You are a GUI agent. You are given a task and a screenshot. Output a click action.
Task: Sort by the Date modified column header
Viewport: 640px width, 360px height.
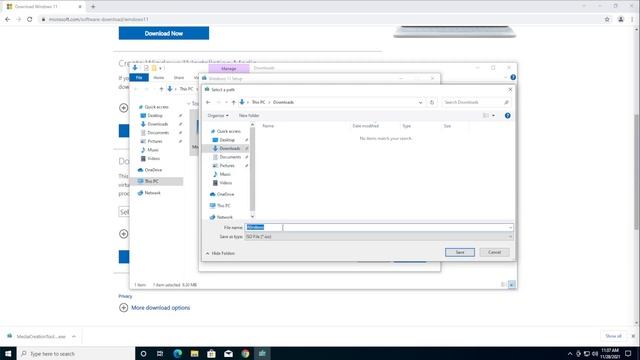(x=366, y=126)
